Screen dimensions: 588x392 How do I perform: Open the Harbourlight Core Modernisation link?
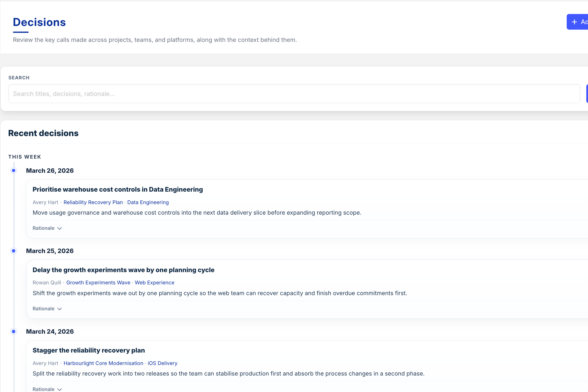coord(103,363)
